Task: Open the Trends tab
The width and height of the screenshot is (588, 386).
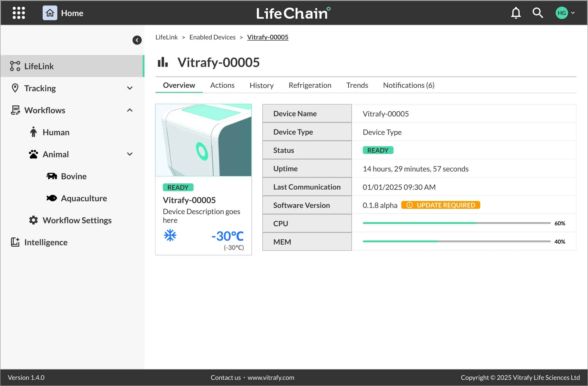Action: (357, 85)
